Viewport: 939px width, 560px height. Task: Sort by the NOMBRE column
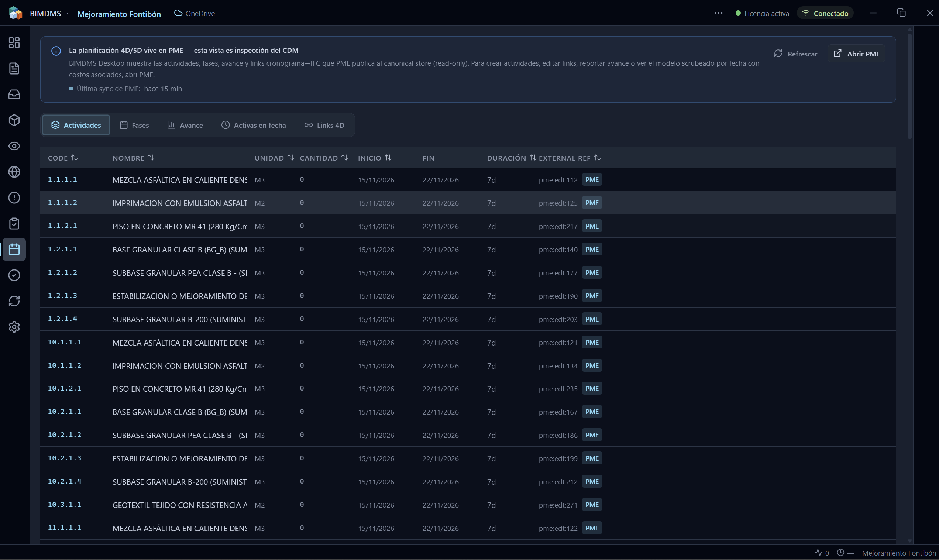pyautogui.click(x=133, y=158)
